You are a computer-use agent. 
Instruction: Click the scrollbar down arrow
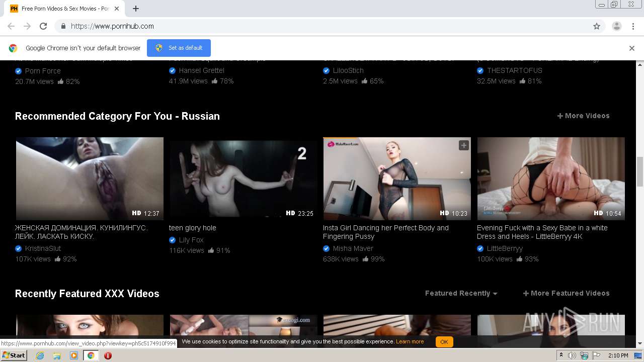click(x=640, y=344)
